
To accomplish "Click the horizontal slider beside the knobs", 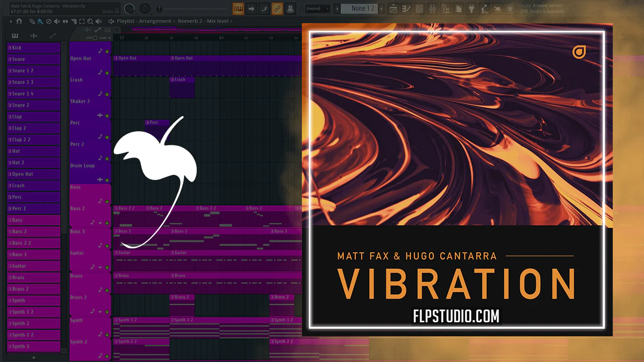I will 192,9.
